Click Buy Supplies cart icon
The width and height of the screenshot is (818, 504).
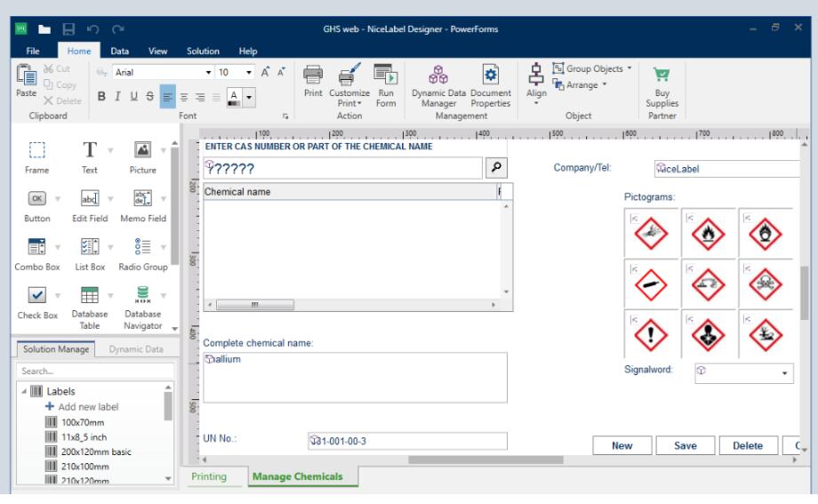pos(662,75)
